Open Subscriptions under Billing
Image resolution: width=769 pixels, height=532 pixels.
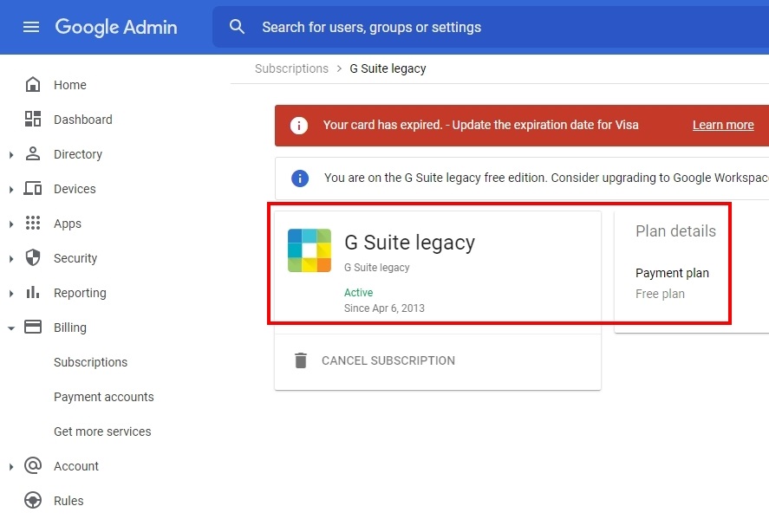pyautogui.click(x=90, y=362)
